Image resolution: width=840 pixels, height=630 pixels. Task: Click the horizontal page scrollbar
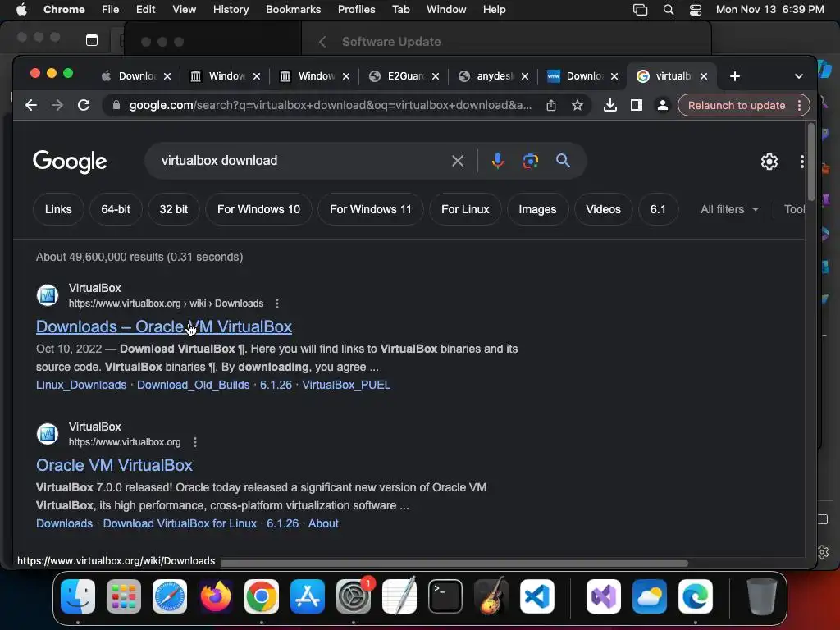[454, 564]
